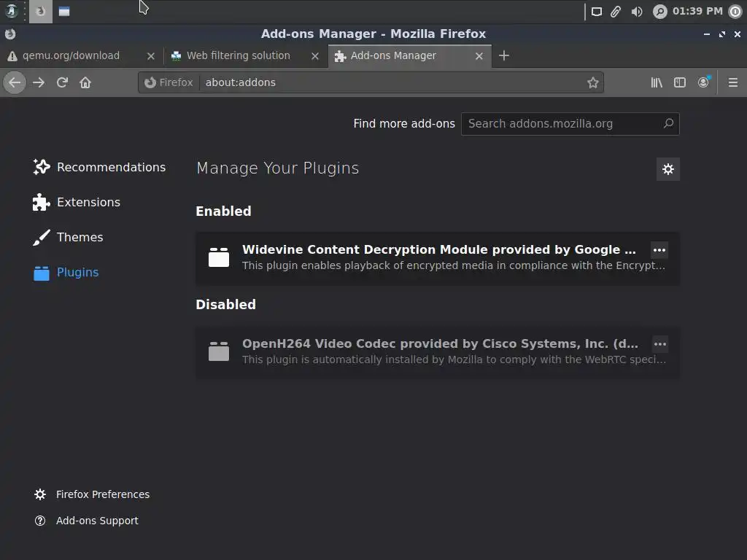Bookmark this page with the star icon
Screen dimensions: 747x560
(593, 82)
